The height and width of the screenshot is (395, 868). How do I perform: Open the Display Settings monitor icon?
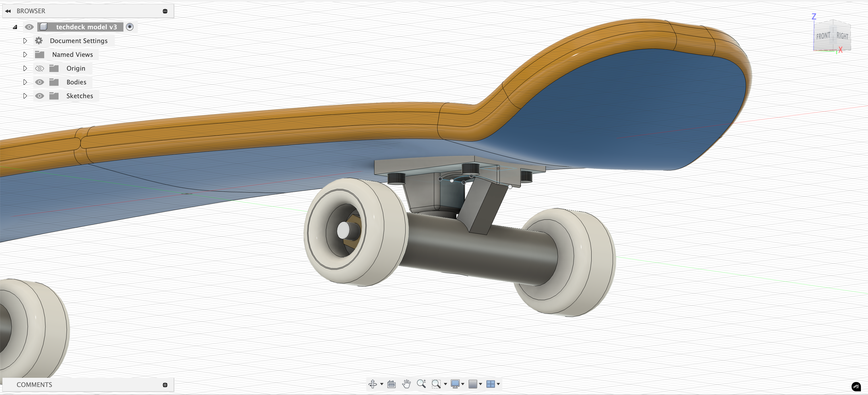pyautogui.click(x=455, y=384)
